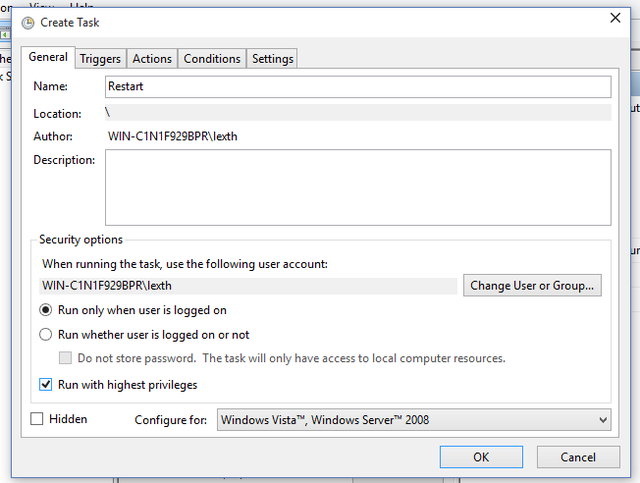Click inside the Description text box
The image size is (640, 483).
tap(358, 187)
